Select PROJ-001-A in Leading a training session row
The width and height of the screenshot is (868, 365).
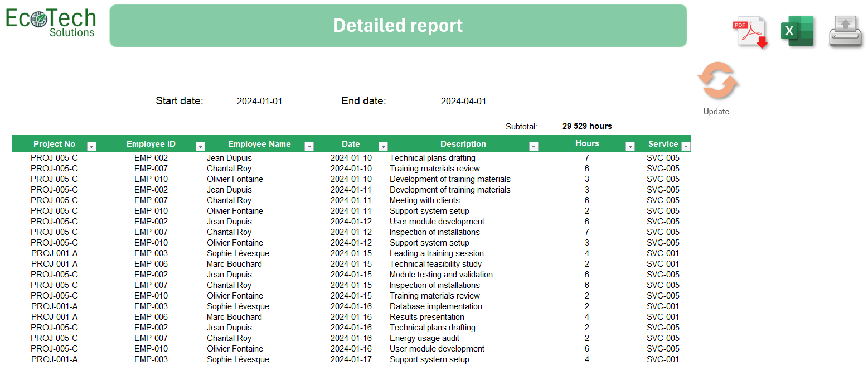[55, 253]
